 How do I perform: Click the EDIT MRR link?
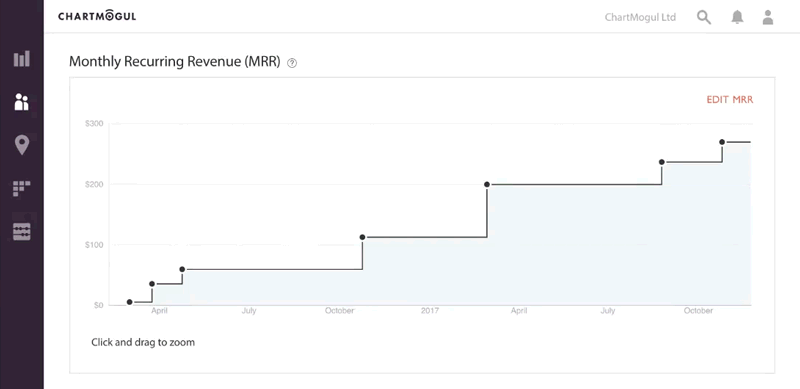(x=730, y=100)
